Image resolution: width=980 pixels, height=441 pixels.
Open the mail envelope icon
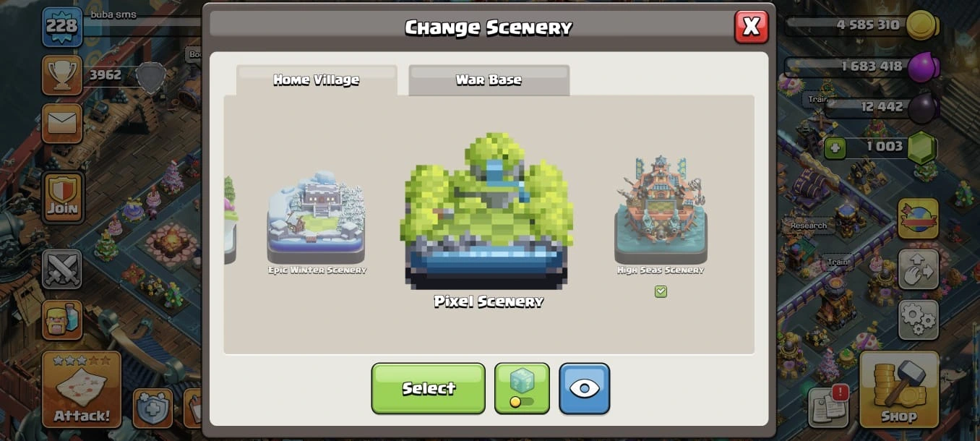click(62, 124)
